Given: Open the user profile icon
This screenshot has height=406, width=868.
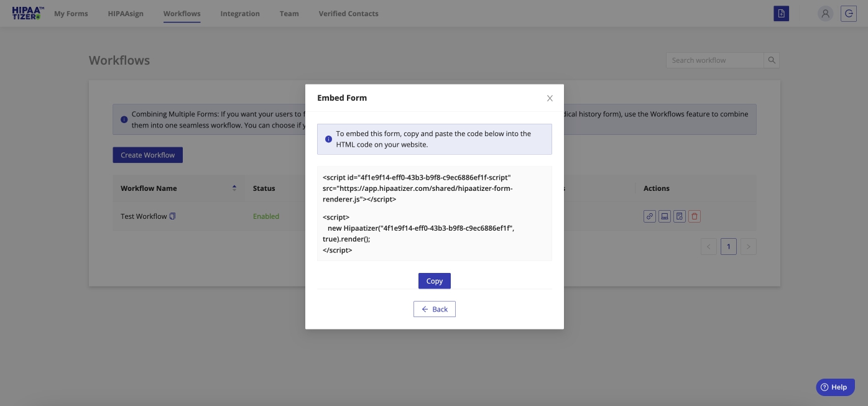Looking at the screenshot, I should [825, 13].
